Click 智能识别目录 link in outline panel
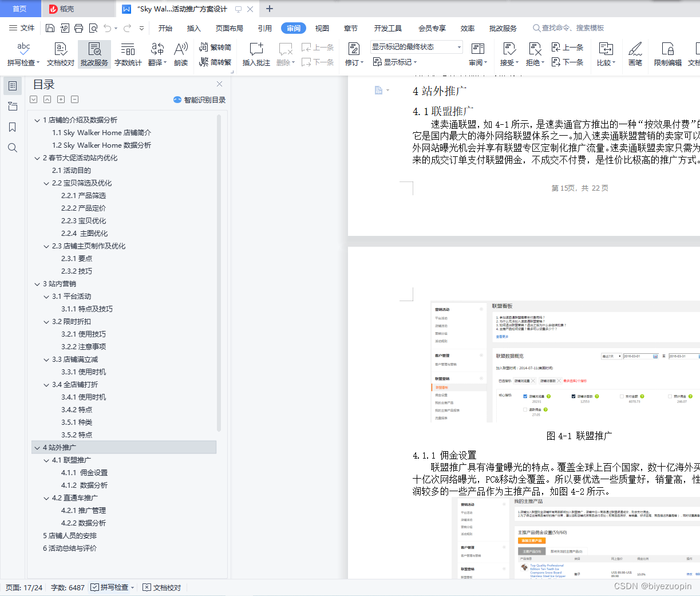The image size is (700, 596). (x=199, y=100)
